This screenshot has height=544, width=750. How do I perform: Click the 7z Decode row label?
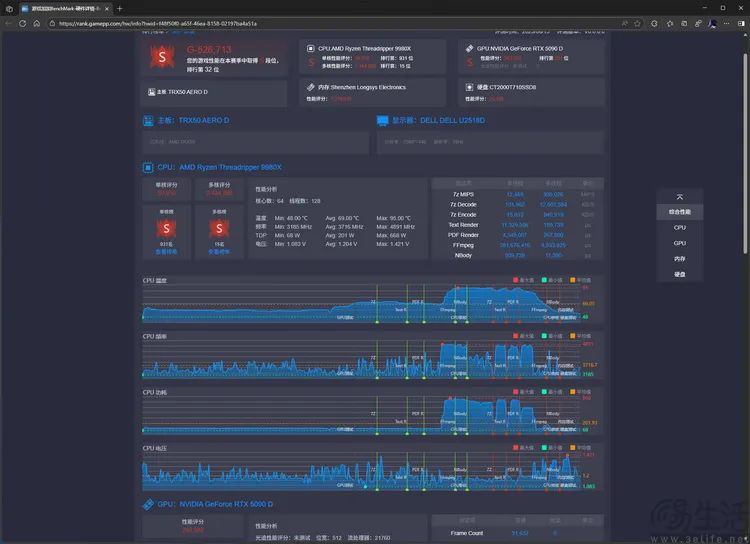tap(463, 205)
